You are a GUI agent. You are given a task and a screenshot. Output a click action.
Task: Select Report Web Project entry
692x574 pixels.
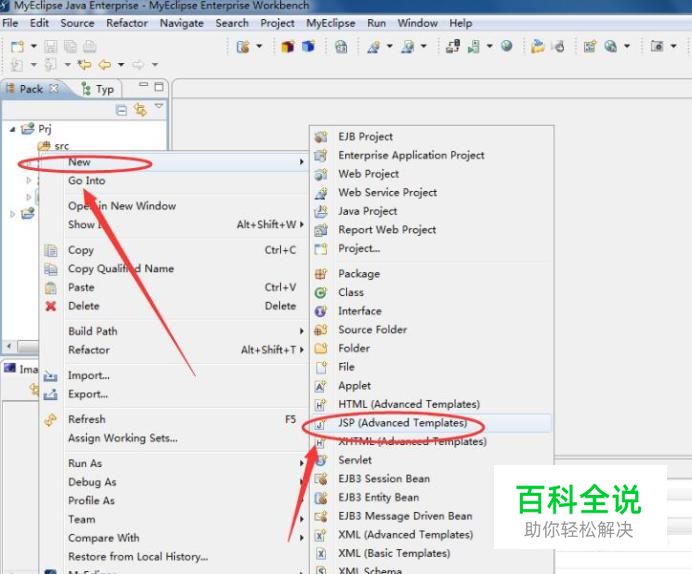(432, 229)
